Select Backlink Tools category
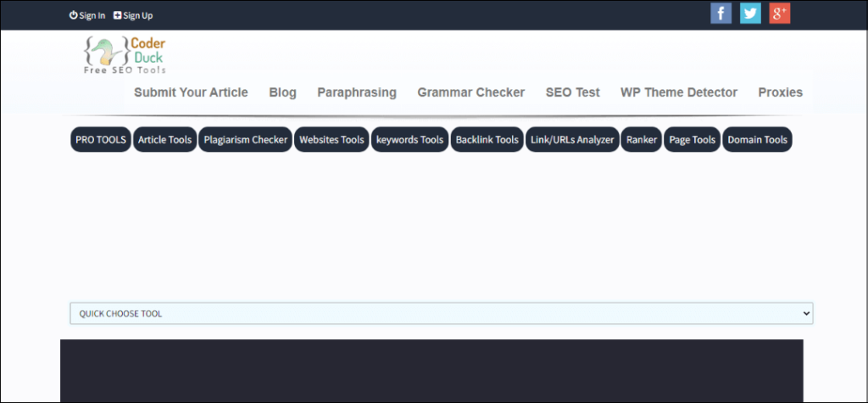 click(487, 140)
